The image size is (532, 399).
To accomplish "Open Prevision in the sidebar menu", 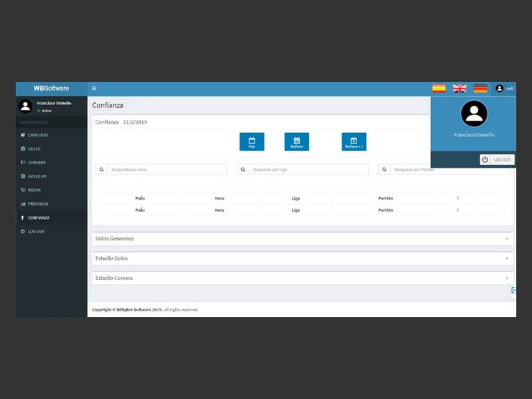I will (x=37, y=204).
